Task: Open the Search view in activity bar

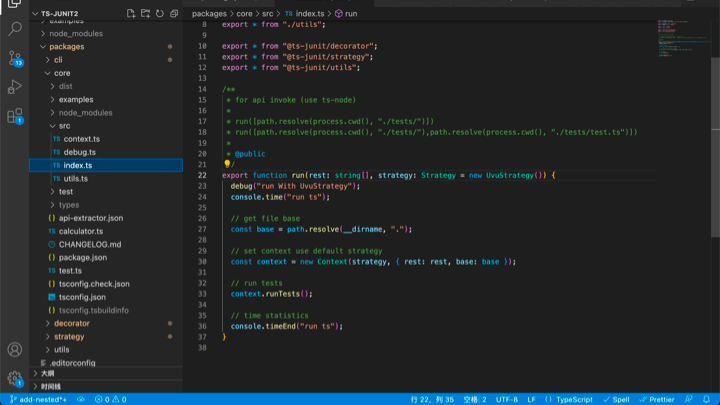Action: (x=15, y=29)
